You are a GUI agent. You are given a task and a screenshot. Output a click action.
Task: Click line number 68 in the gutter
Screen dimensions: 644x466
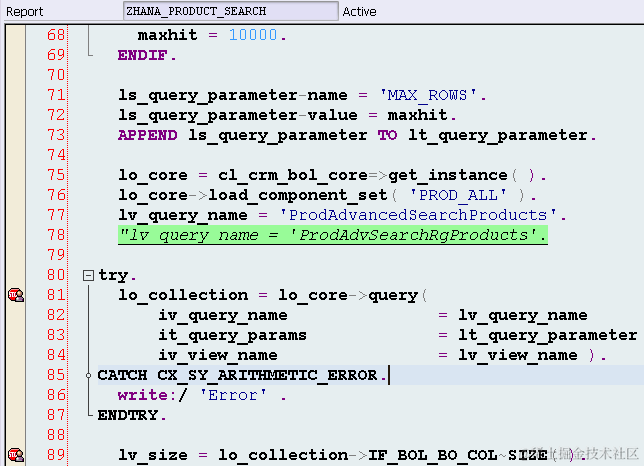coord(56,35)
